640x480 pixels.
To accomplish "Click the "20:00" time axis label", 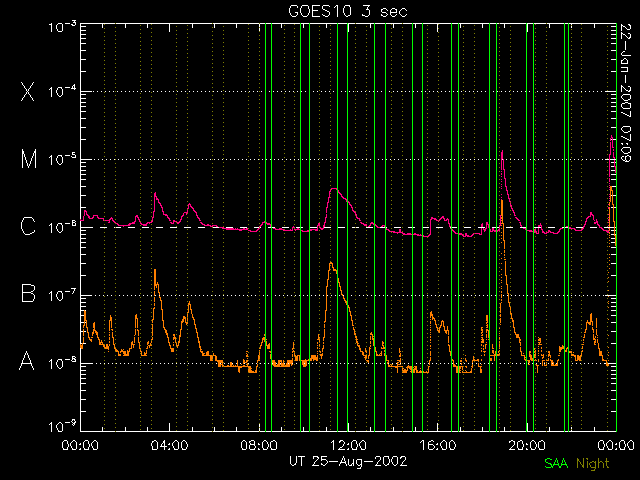I will coord(527,445).
